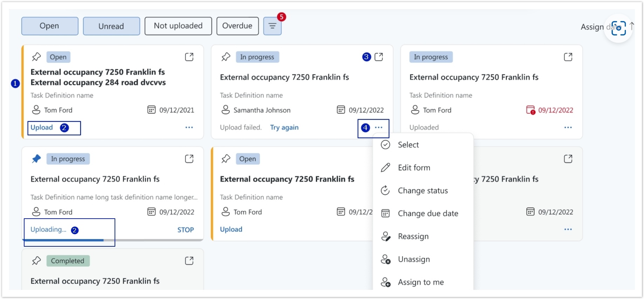The height and width of the screenshot is (299, 644).
Task: Enable the Not uploaded filter
Action: (x=178, y=26)
